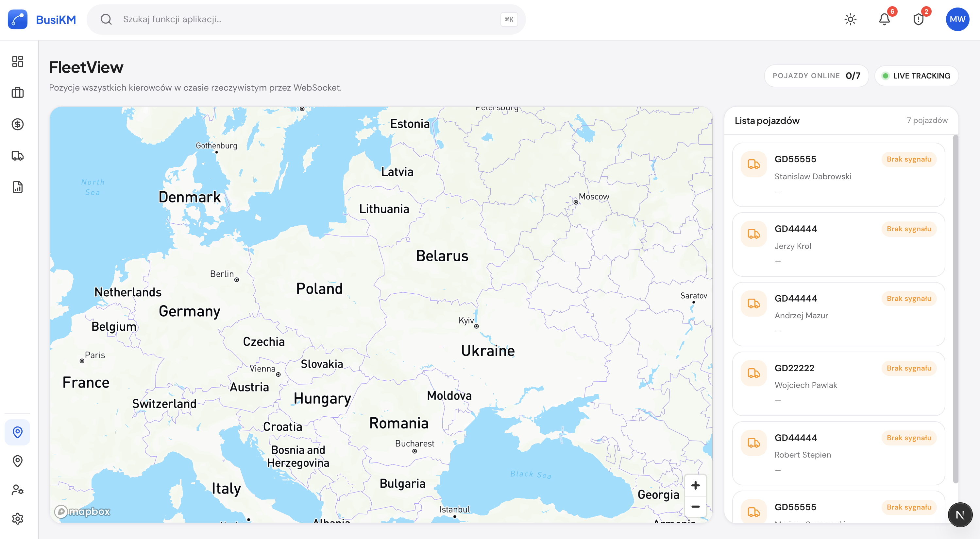Click the BusiKM logo icon
The height and width of the screenshot is (539, 980).
pyautogui.click(x=18, y=19)
